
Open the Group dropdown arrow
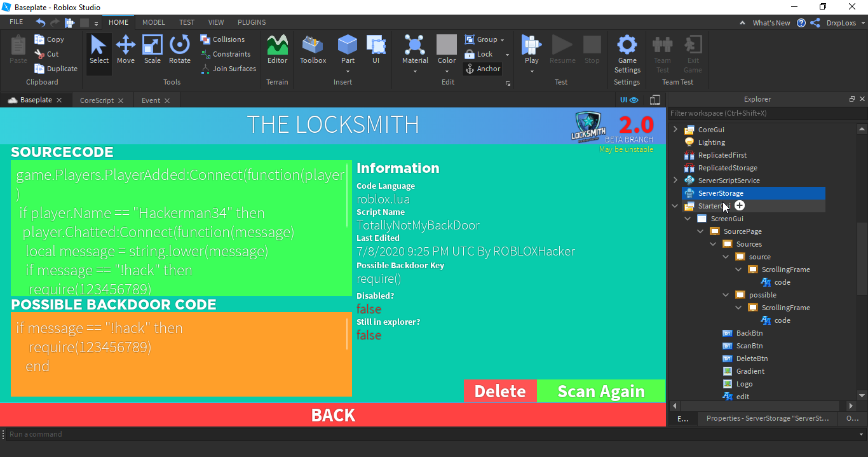[x=502, y=39]
